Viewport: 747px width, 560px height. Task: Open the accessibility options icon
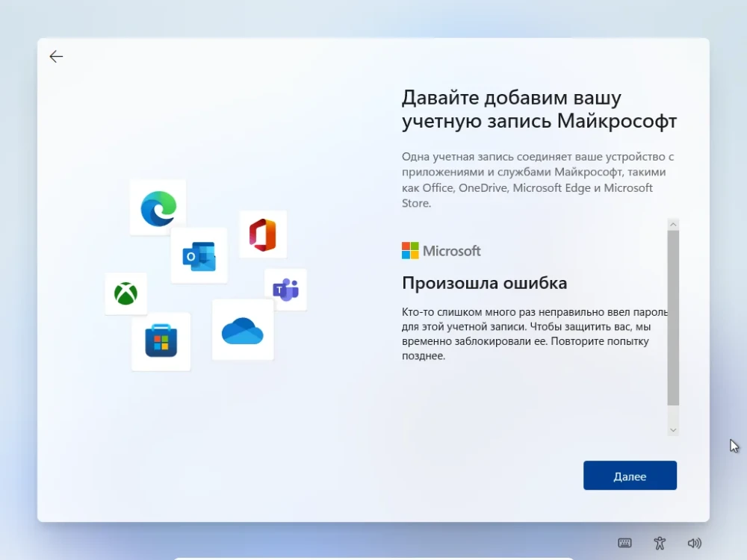[x=660, y=543]
